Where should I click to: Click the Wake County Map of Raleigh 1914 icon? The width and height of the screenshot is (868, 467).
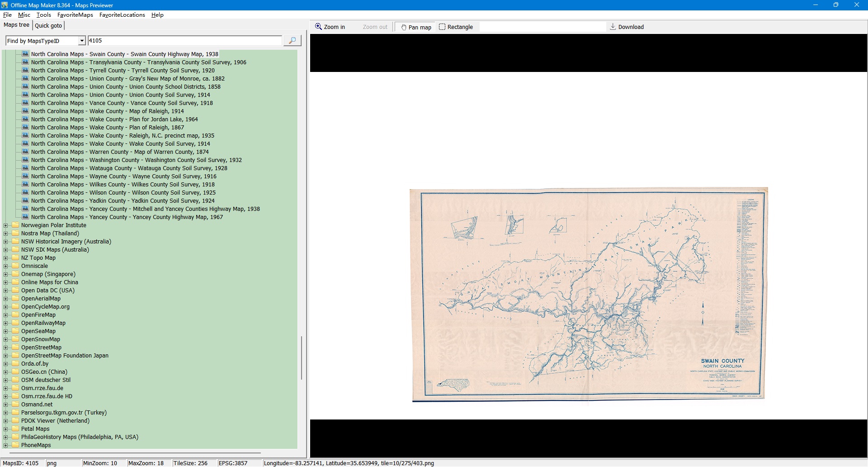[25, 111]
